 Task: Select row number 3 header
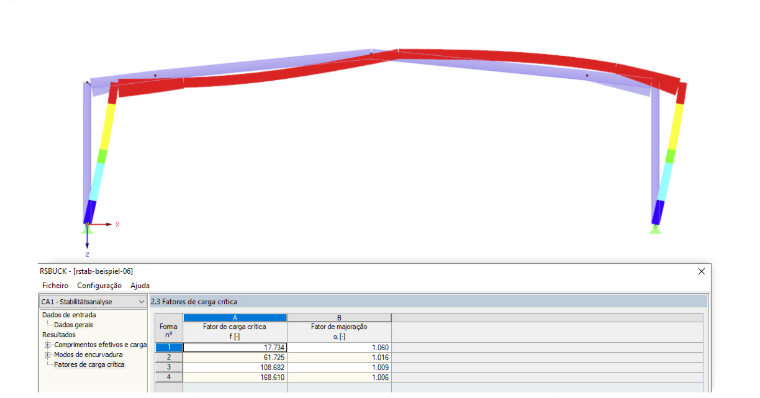coord(169,367)
